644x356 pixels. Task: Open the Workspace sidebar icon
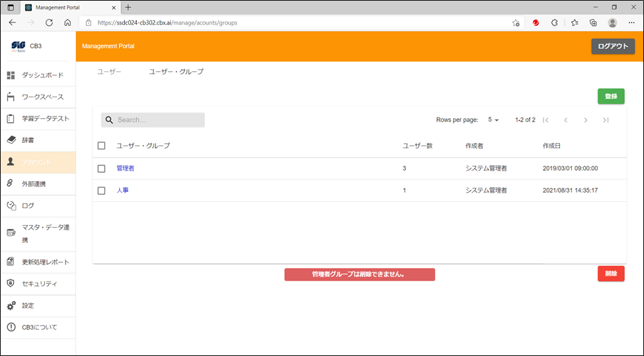(11, 97)
